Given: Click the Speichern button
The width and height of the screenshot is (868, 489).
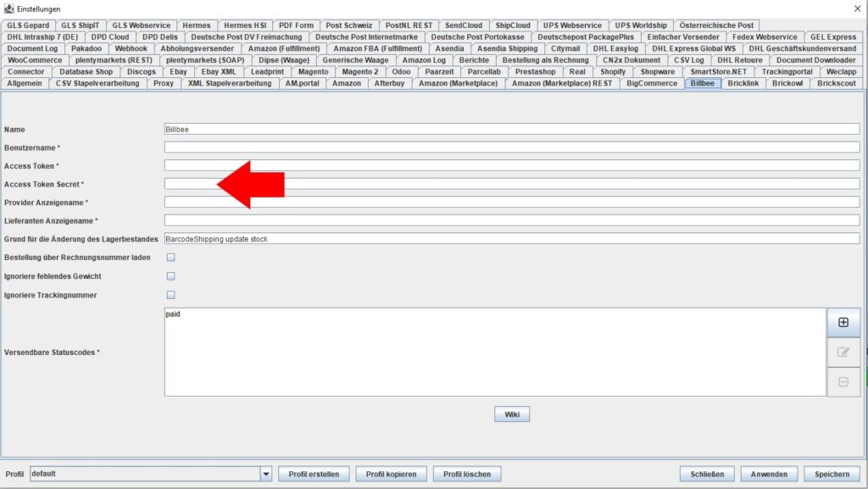Looking at the screenshot, I should [832, 474].
